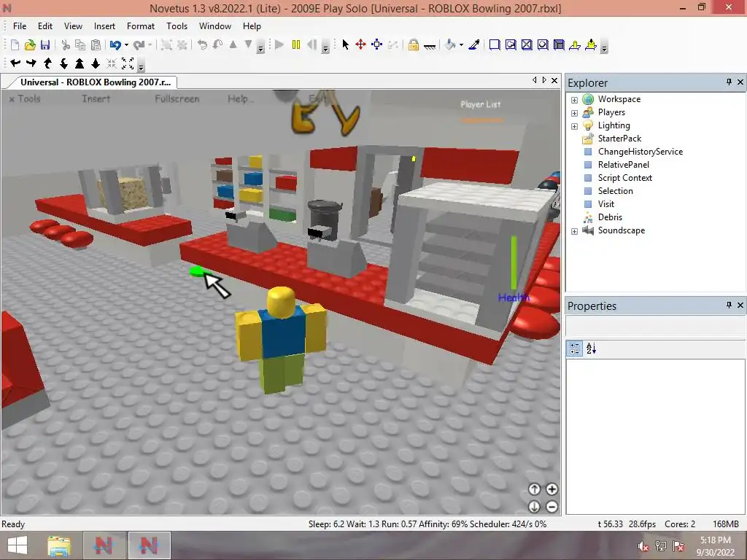Open the View menu
Image resolution: width=747 pixels, height=560 pixels.
tap(73, 26)
